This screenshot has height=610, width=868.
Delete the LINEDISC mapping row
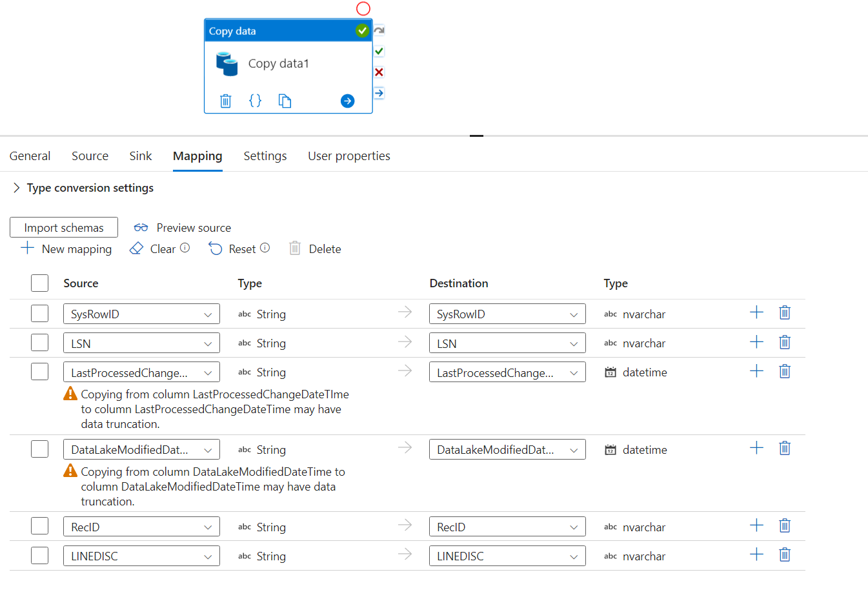[x=785, y=554]
